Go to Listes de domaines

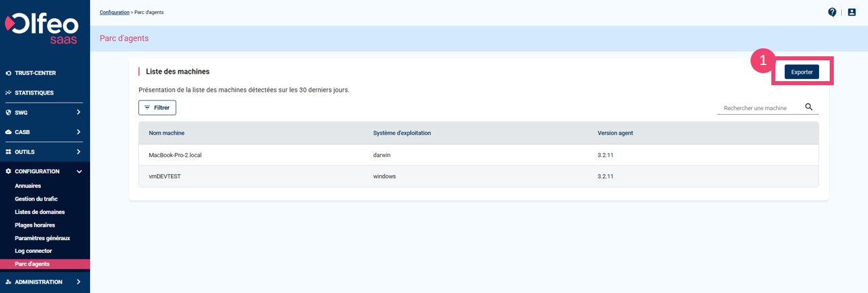pyautogui.click(x=40, y=212)
